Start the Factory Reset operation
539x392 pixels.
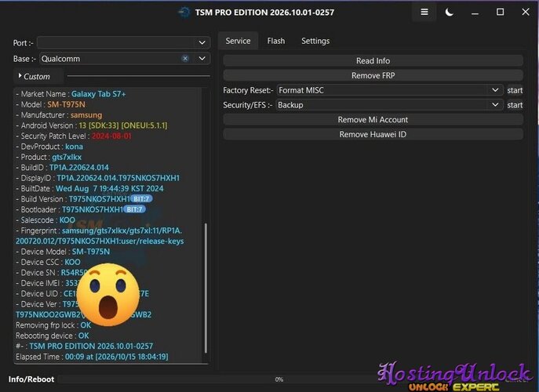[x=515, y=90]
